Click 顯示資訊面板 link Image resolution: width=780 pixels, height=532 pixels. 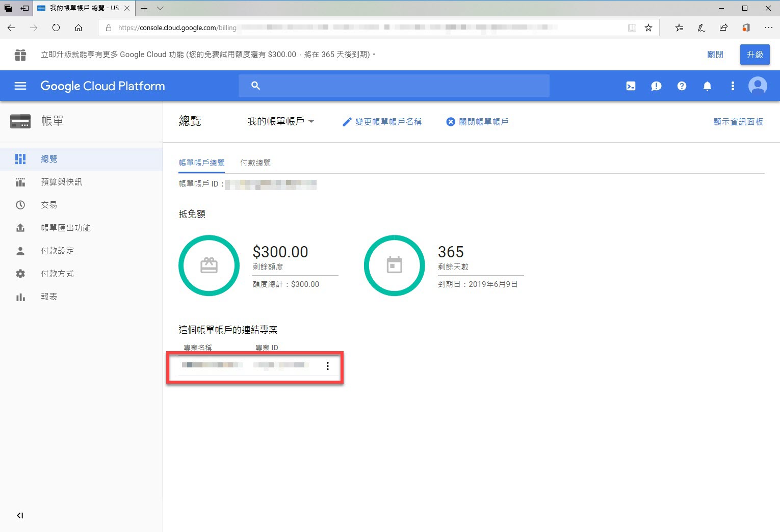(738, 122)
